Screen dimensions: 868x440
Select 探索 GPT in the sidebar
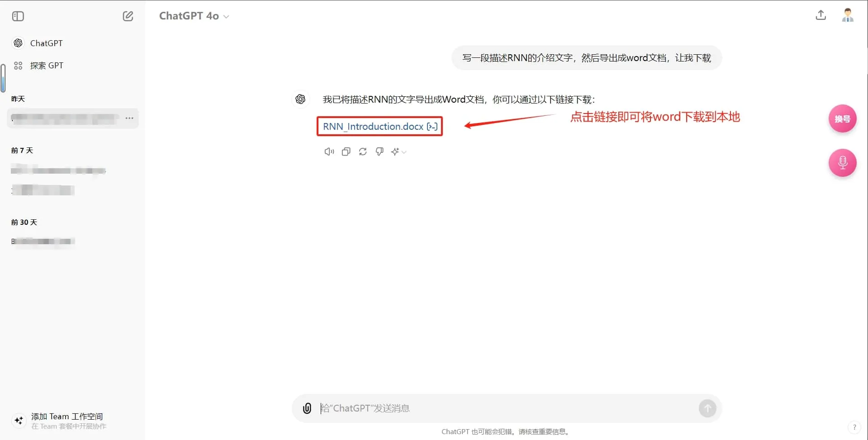point(47,65)
